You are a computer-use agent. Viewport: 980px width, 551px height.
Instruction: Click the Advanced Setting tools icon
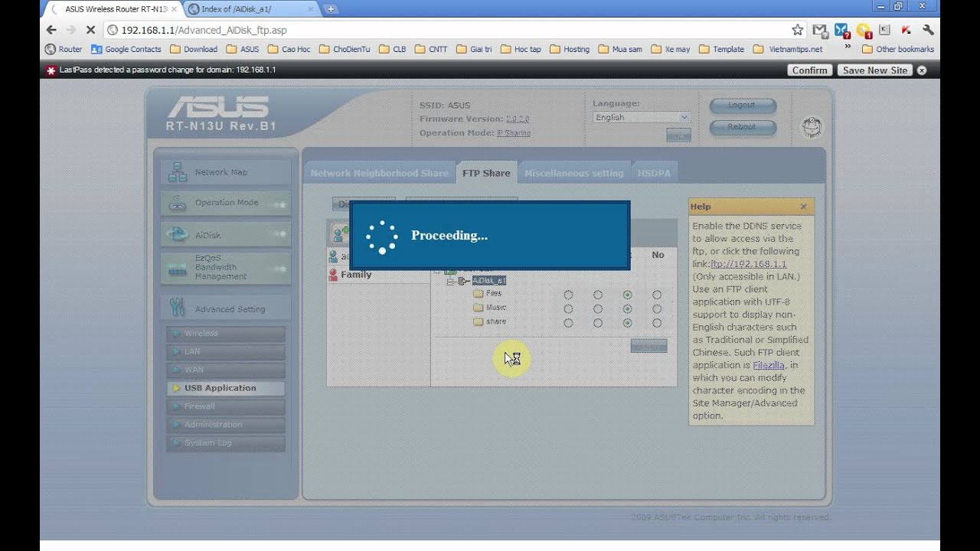coord(178,308)
